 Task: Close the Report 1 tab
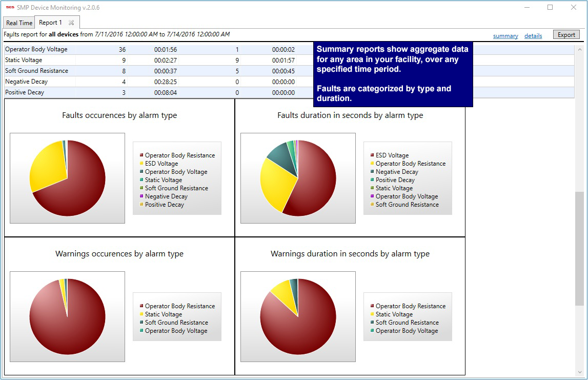coord(71,23)
